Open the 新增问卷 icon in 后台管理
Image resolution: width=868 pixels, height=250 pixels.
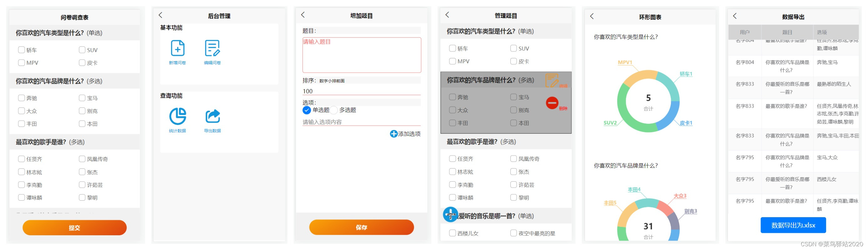pyautogui.click(x=178, y=48)
